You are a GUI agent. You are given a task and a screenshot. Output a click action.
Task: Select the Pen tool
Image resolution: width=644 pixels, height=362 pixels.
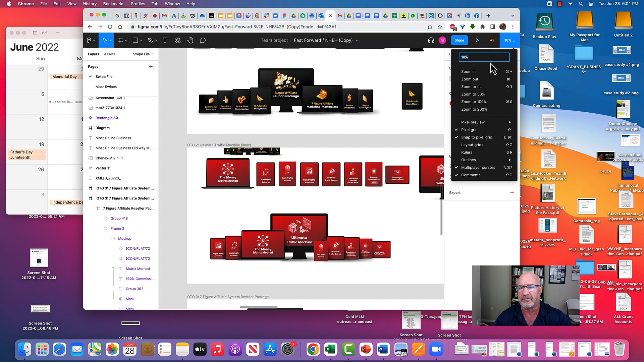pyautogui.click(x=150, y=40)
